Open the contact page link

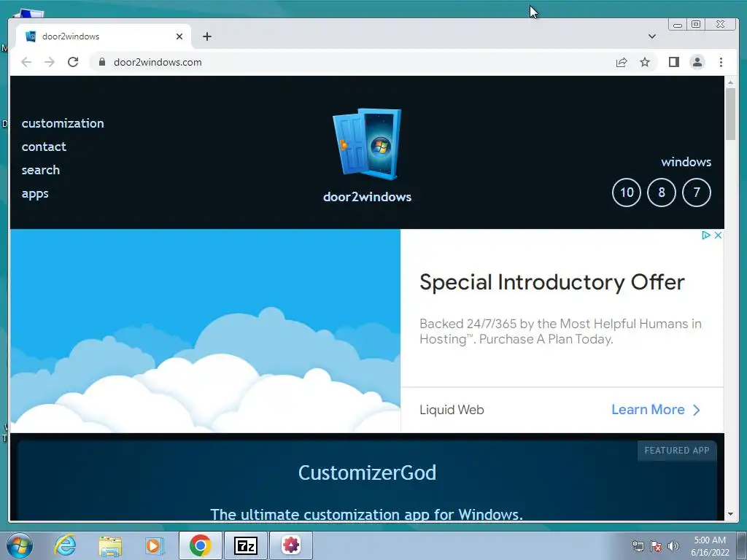pyautogui.click(x=44, y=147)
